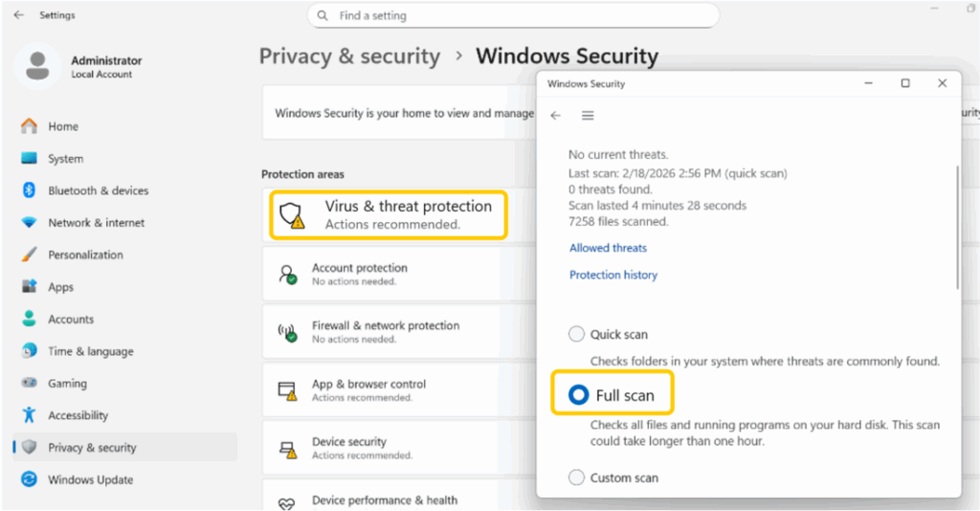980x511 pixels.
Task: Click the search magnifier icon in Find a setting
Action: (x=323, y=15)
